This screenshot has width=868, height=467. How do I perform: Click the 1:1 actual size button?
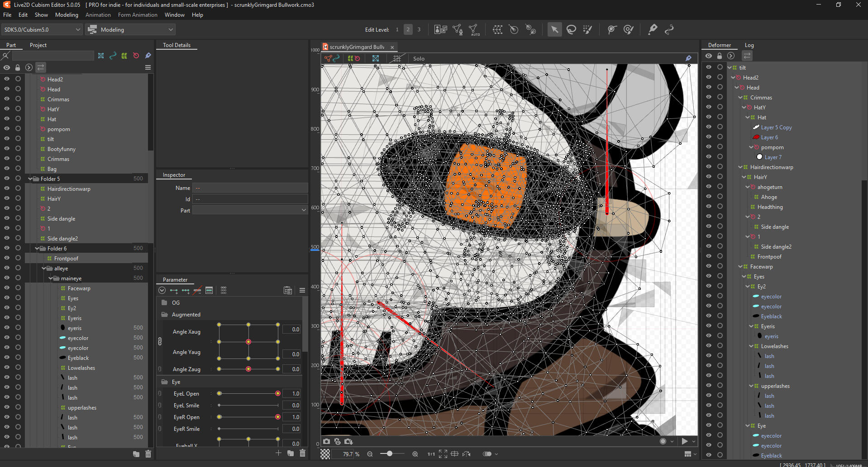click(x=431, y=454)
